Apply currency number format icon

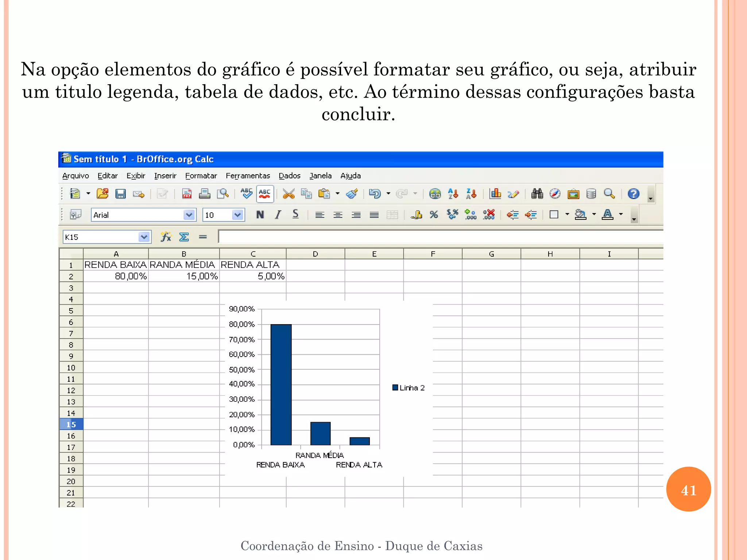pos(416,215)
